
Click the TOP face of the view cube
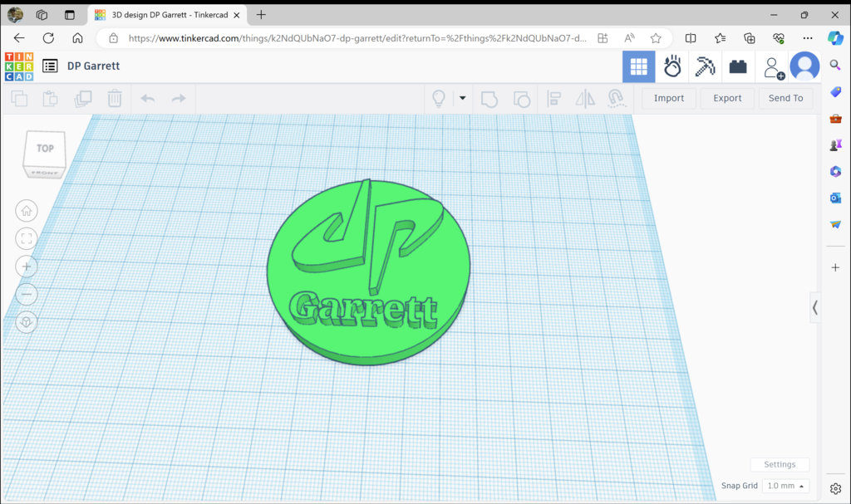tap(45, 149)
